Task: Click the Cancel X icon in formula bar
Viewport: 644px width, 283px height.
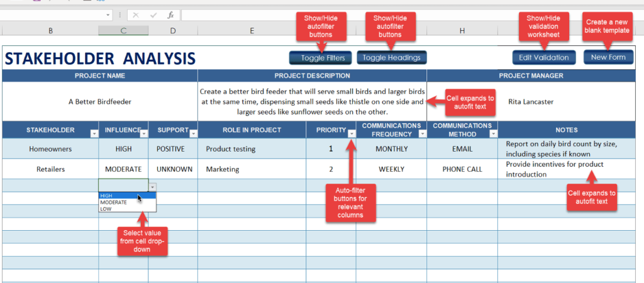Action: (x=136, y=14)
